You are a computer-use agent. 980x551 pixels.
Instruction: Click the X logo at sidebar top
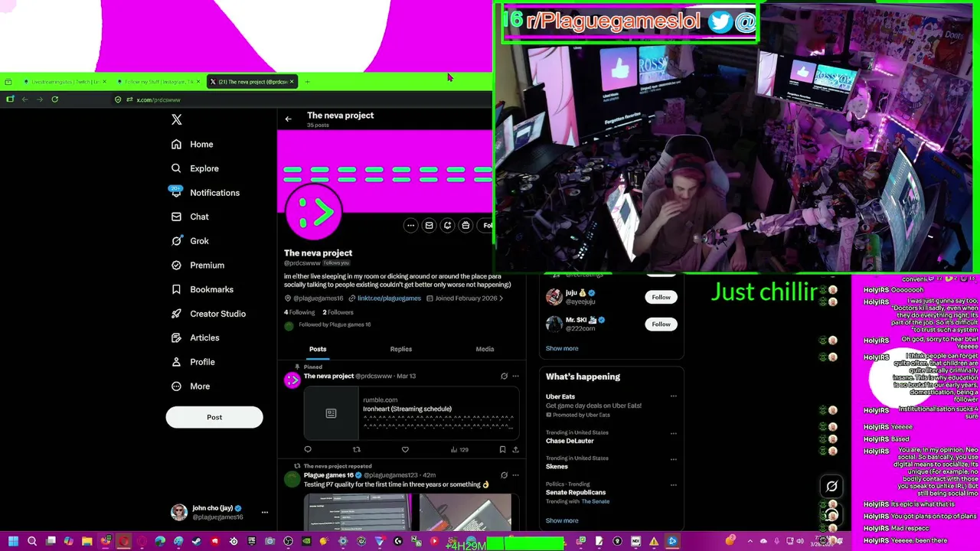[177, 119]
